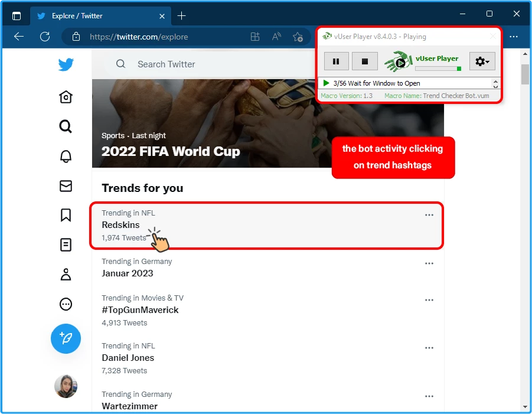Pause the vUser Player macro

pos(336,61)
